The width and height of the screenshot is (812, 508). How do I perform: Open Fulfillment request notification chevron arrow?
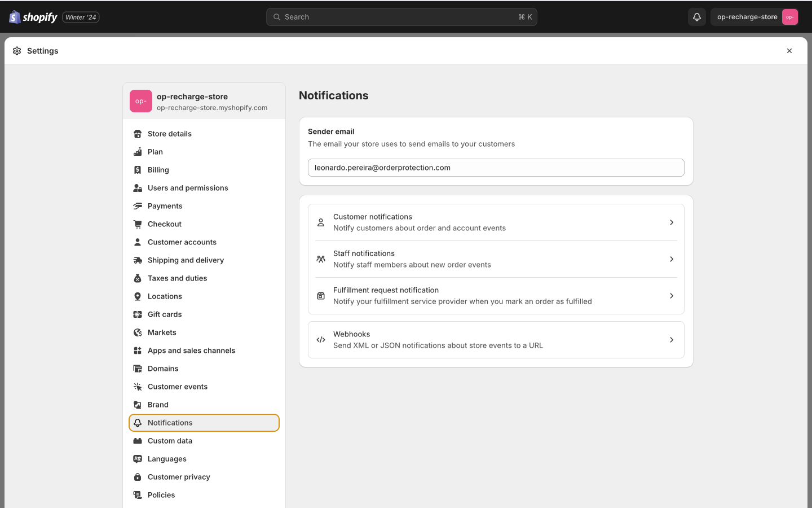click(672, 296)
